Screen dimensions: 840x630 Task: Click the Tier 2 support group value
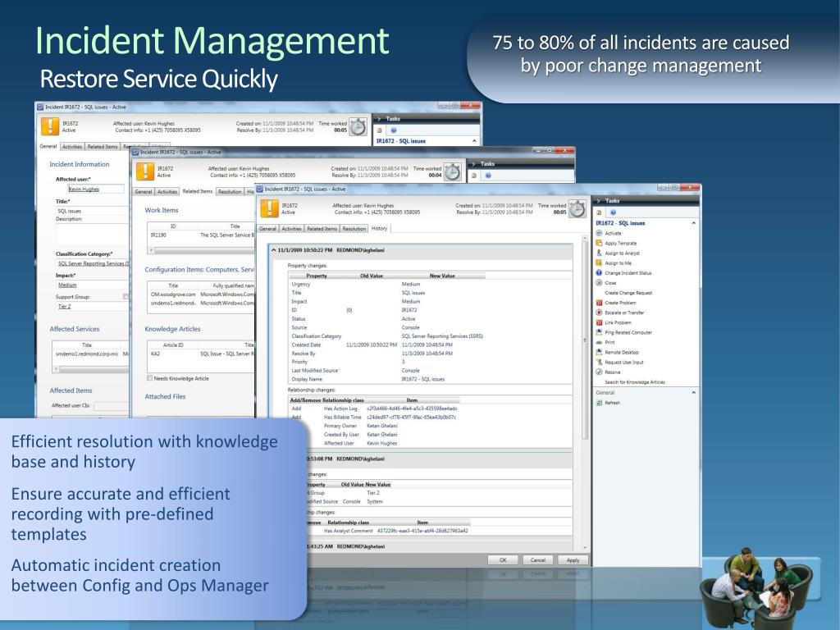[64, 307]
